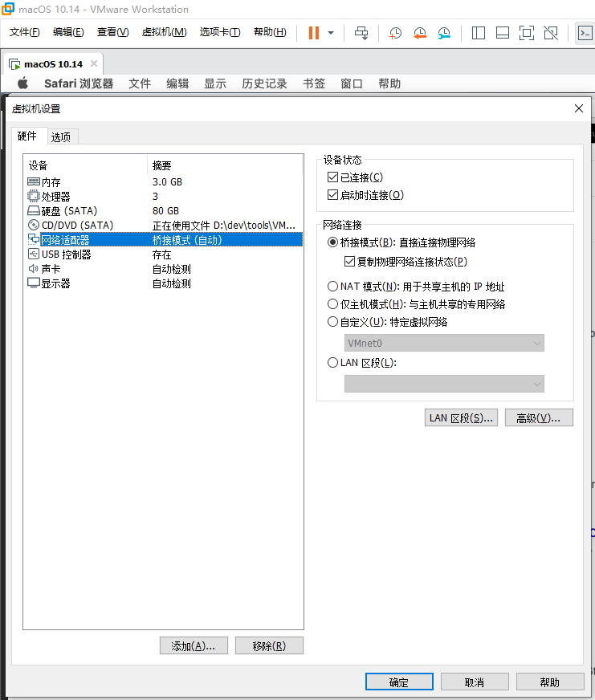The width and height of the screenshot is (595, 700).
Task: Click the LAN 区段(S)... button
Action: [461, 418]
